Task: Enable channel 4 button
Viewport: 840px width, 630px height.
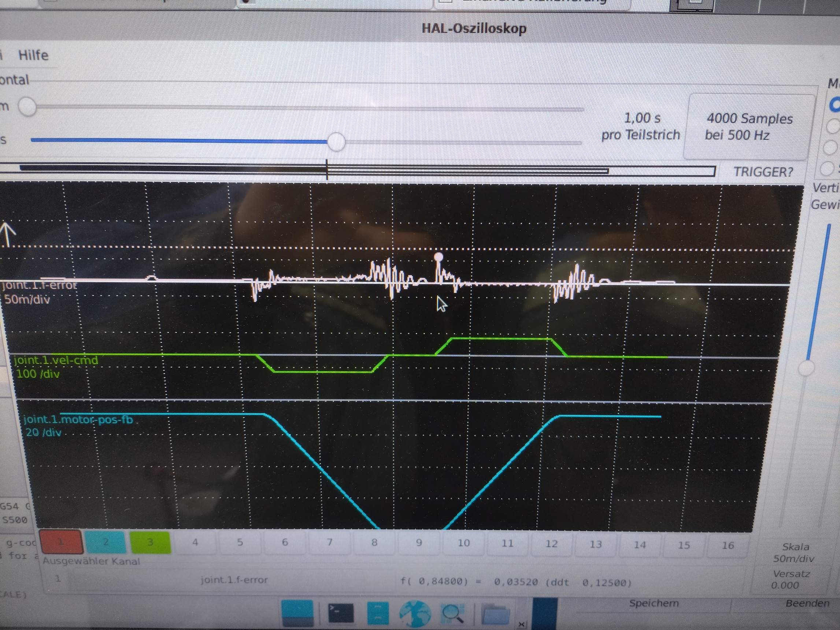Action: click(x=195, y=542)
